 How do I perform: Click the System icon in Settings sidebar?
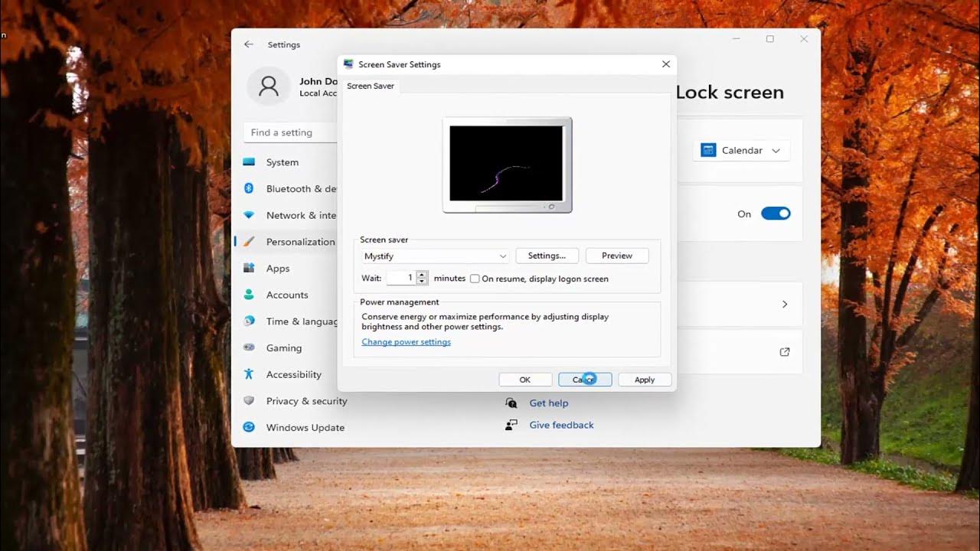249,162
